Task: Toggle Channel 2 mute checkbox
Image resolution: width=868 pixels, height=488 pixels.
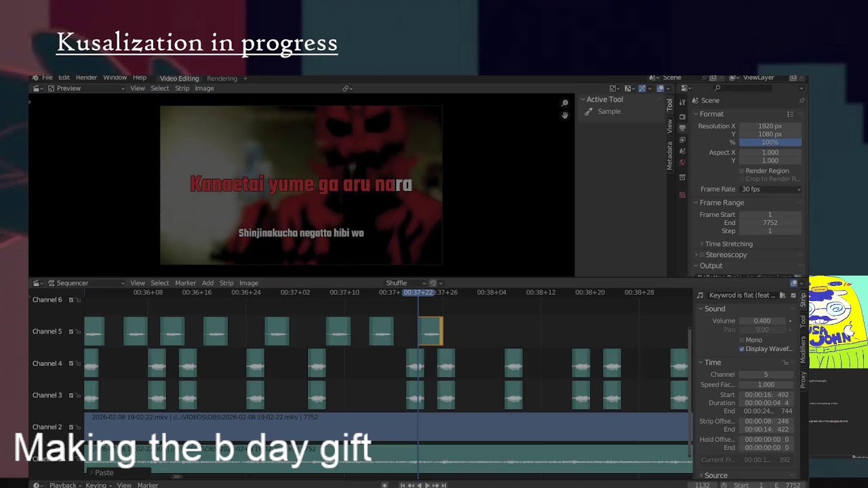Action: pyautogui.click(x=71, y=427)
